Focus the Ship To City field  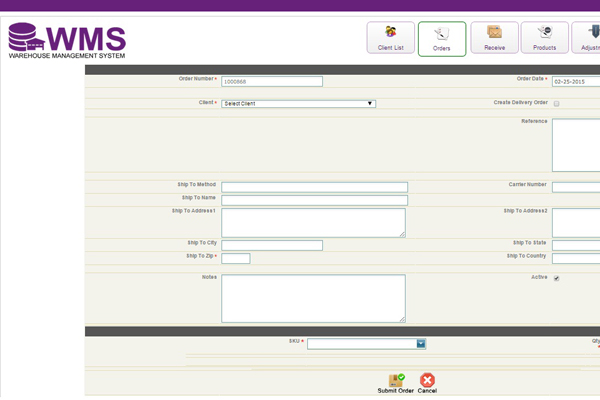[x=272, y=245]
